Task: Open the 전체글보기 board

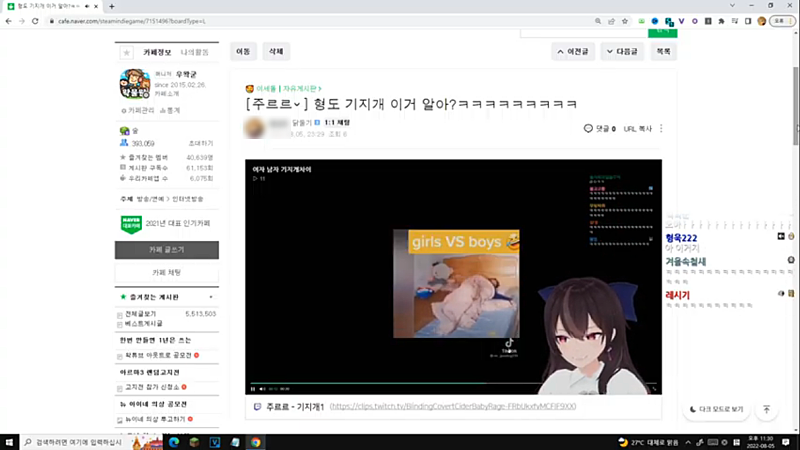Action: 141,314
